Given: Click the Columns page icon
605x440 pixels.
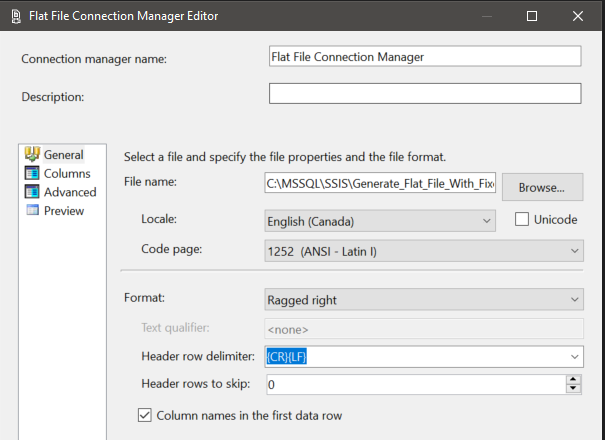Looking at the screenshot, I should (32, 174).
